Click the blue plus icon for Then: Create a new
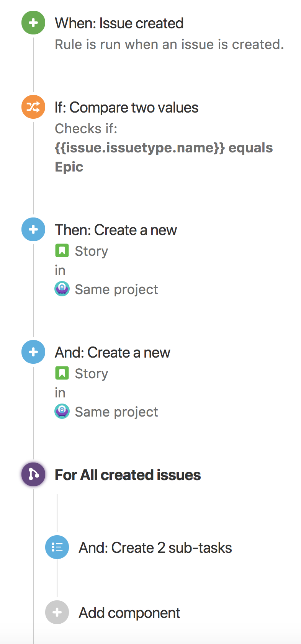Viewport: 301px width, 644px height. (x=33, y=229)
